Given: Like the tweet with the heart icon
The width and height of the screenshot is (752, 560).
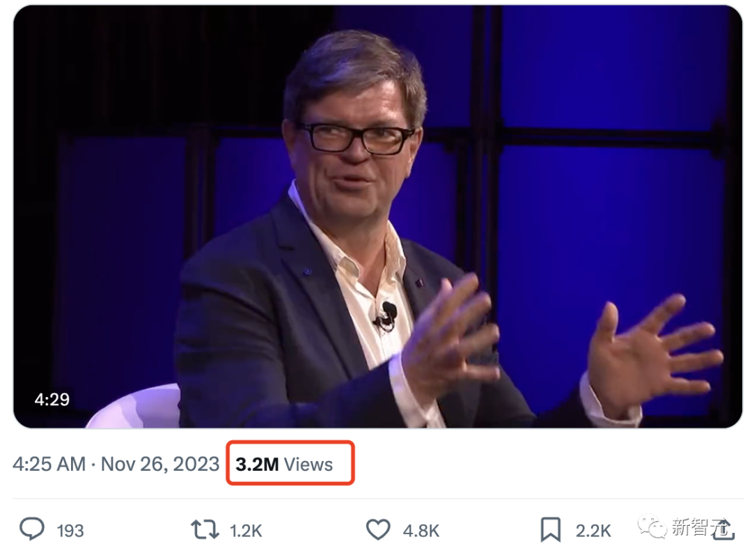Looking at the screenshot, I should point(378,530).
